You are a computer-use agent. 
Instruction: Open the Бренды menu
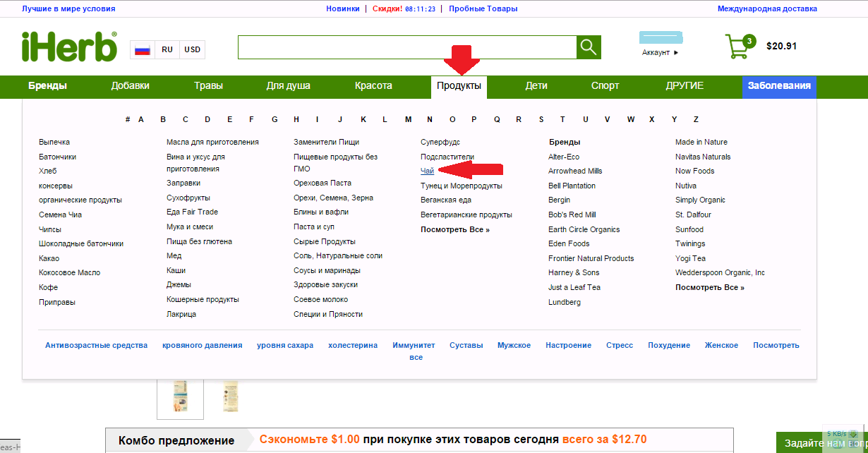click(48, 85)
